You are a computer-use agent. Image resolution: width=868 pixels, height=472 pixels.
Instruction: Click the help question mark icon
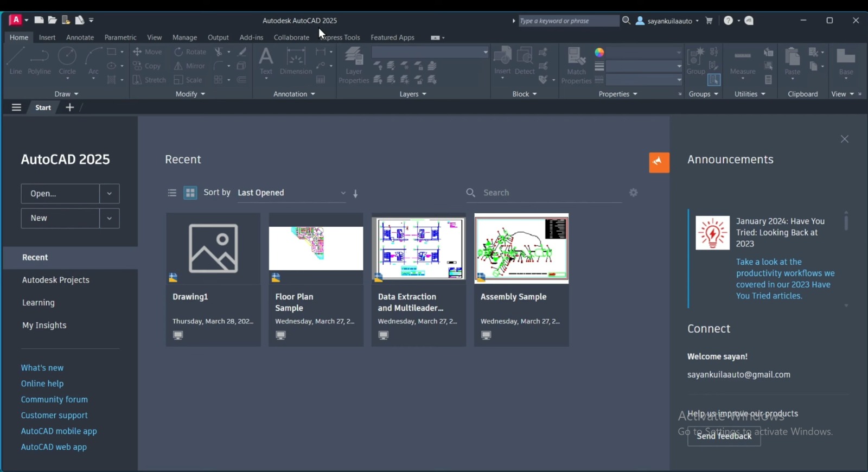(x=728, y=21)
